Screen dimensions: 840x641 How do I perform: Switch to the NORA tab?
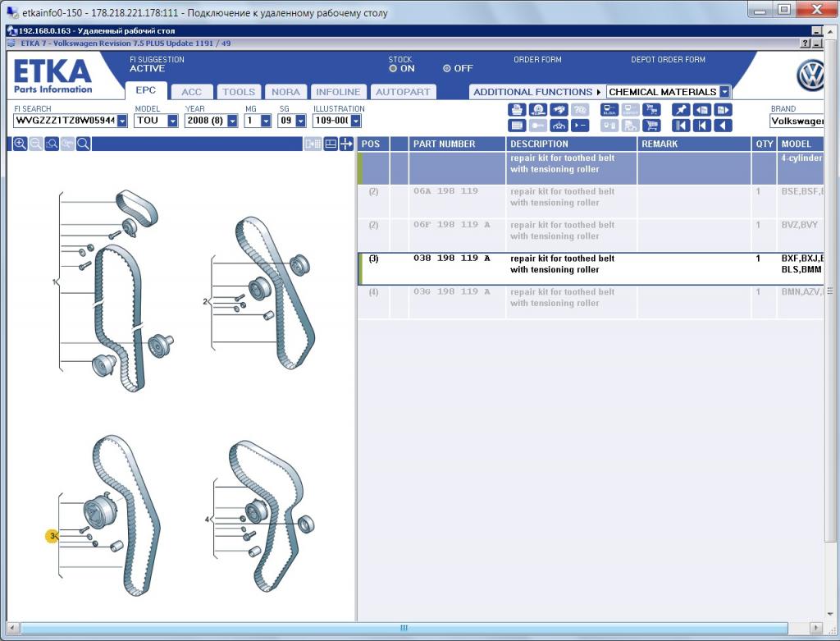(285, 92)
